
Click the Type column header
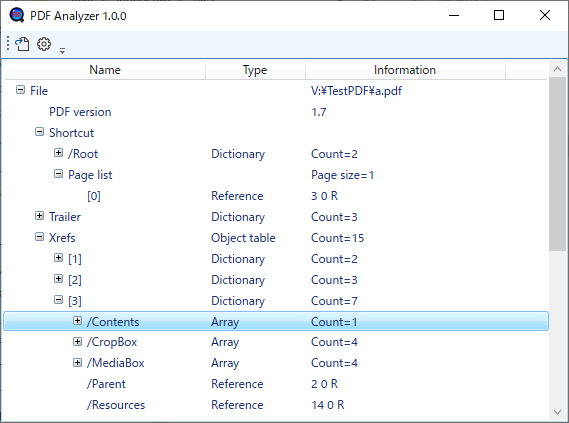255,70
